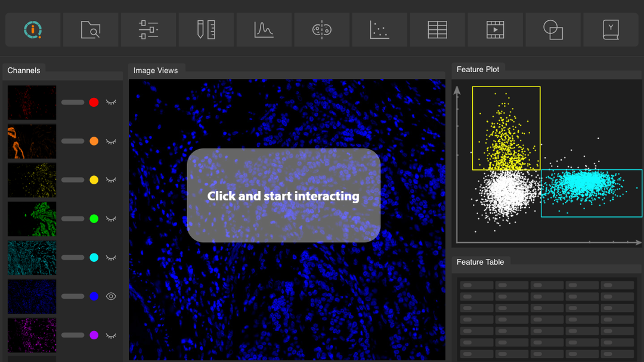Show the red channel visibility
644x362 pixels.
coord(111,102)
